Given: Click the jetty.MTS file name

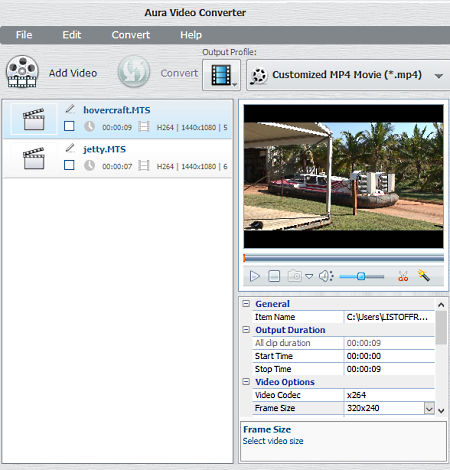Looking at the screenshot, I should pyautogui.click(x=104, y=149).
